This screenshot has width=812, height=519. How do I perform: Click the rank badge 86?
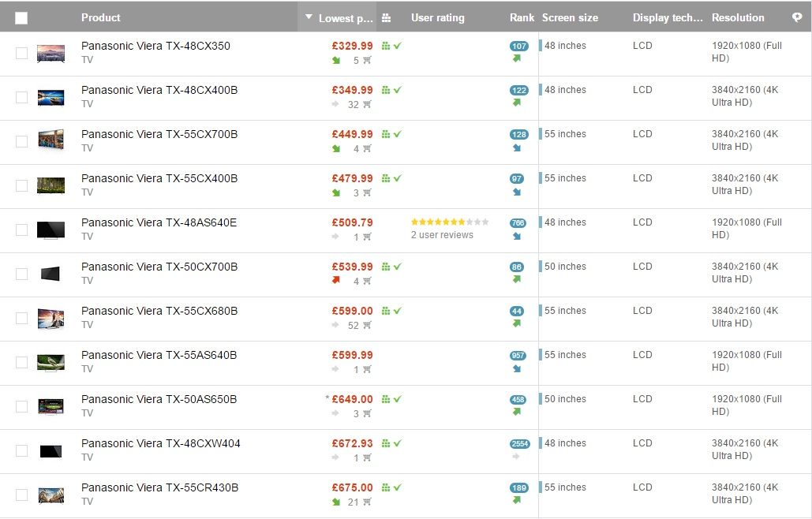point(516,267)
